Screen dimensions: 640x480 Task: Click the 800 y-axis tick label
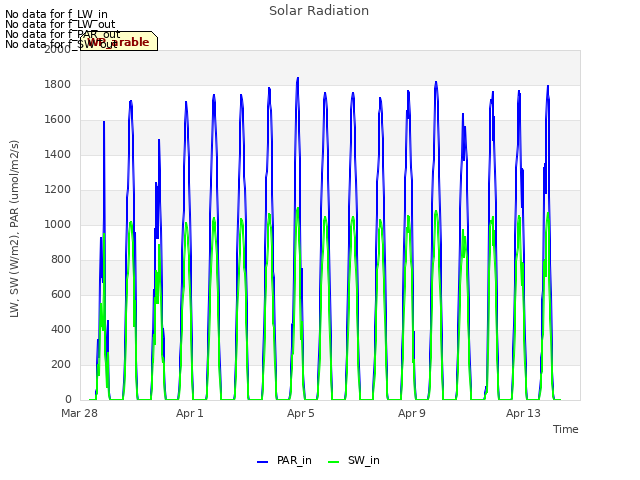[61, 259]
